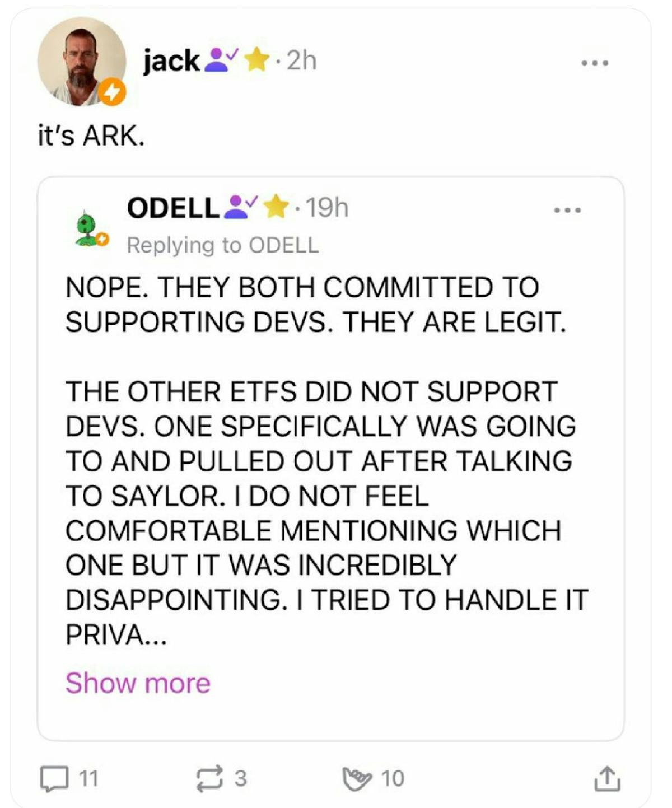Tap orange lightning badge on jack's avatar
This screenshot has width=672, height=808.
[x=113, y=92]
